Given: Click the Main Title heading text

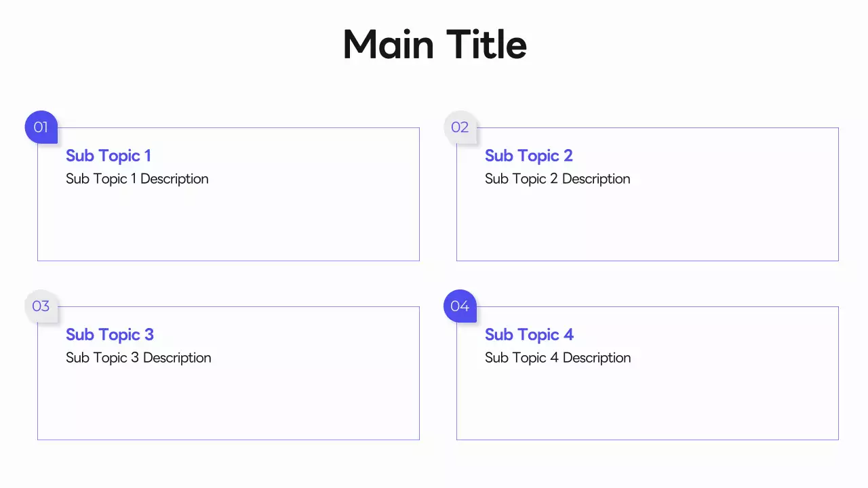Looking at the screenshot, I should pyautogui.click(x=435, y=45).
